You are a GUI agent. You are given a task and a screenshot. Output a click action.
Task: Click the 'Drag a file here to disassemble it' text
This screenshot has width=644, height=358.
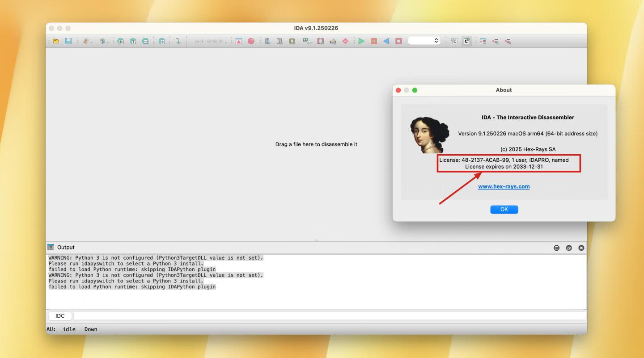coord(316,144)
